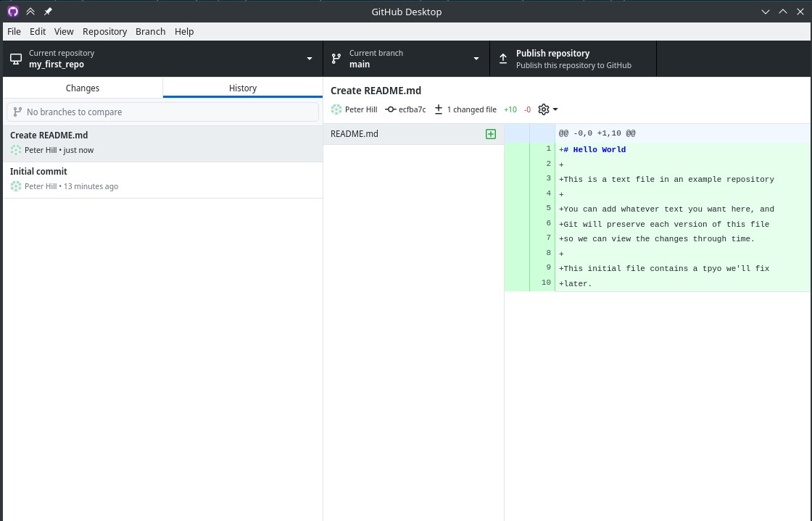Viewport: 812px width, 521px height.
Task: Click 'Peter Hill • 13 minutes ago' commit metadata
Action: coord(72,186)
